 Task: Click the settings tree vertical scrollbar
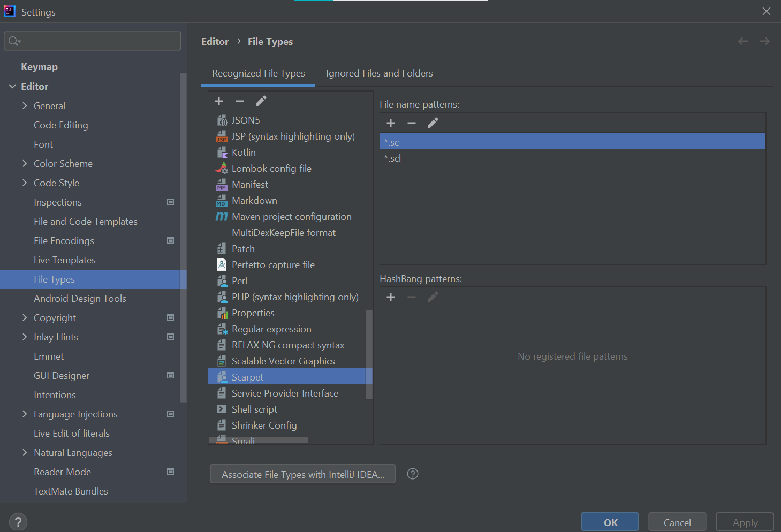point(184,238)
